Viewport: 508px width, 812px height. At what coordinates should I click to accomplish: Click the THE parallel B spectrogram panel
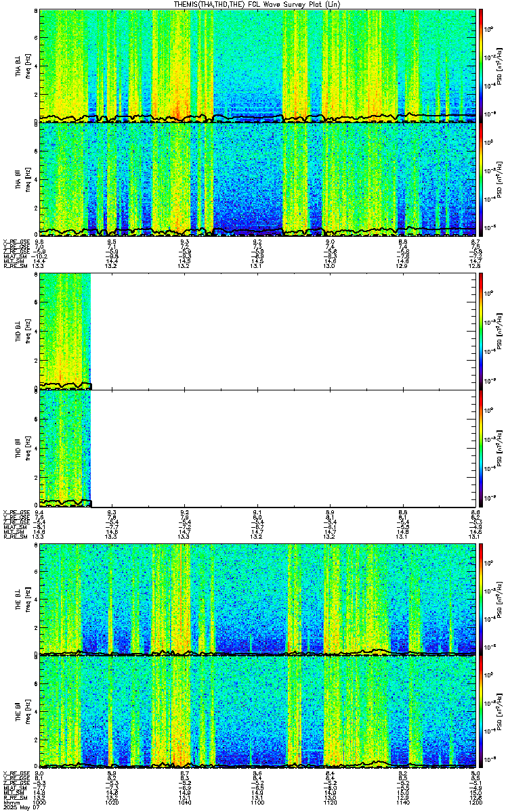point(257,711)
